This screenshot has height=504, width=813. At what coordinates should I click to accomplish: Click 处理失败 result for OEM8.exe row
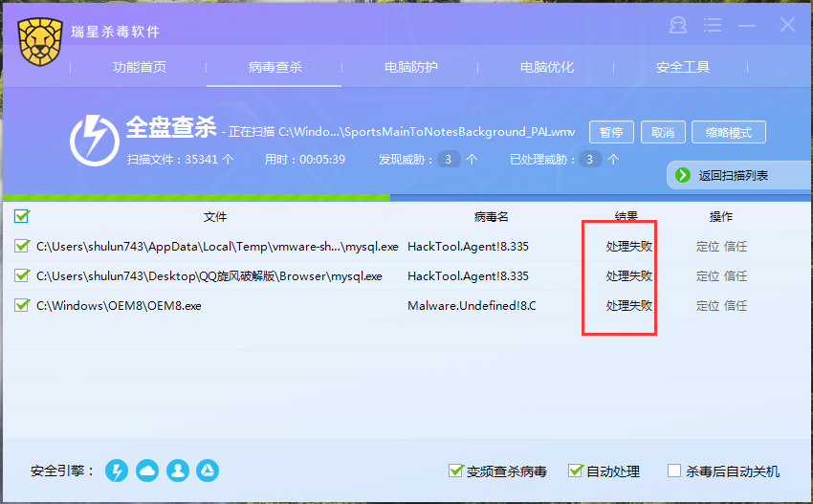(629, 305)
